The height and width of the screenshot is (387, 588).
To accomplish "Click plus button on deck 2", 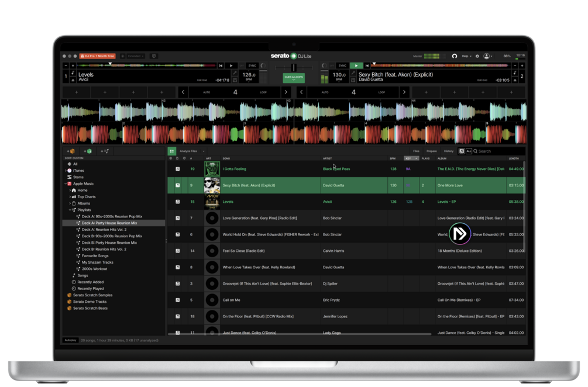I will (x=522, y=65).
